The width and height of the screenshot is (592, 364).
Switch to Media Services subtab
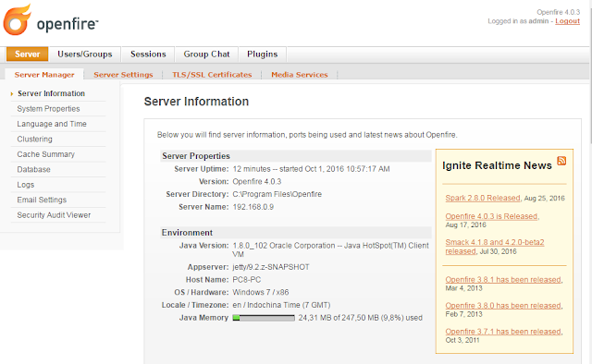click(x=300, y=75)
